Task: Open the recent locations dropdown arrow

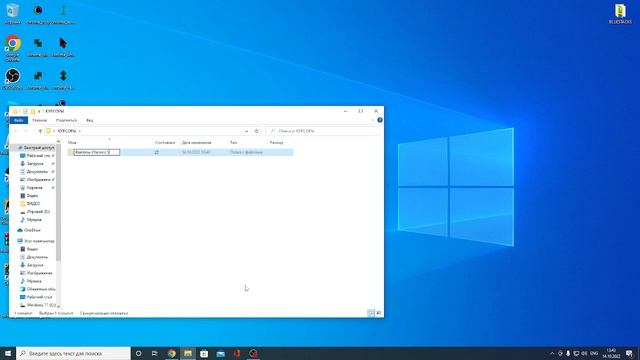Action: [33, 131]
